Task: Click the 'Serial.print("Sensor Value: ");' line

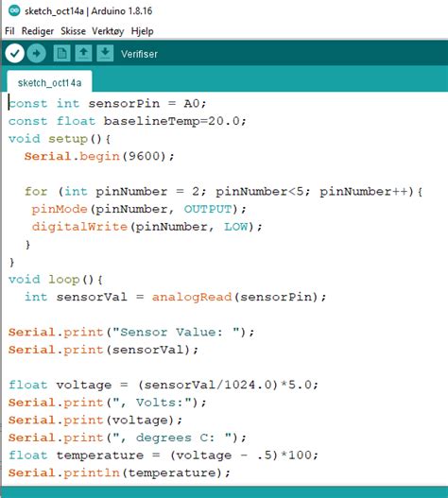Action: [131, 333]
